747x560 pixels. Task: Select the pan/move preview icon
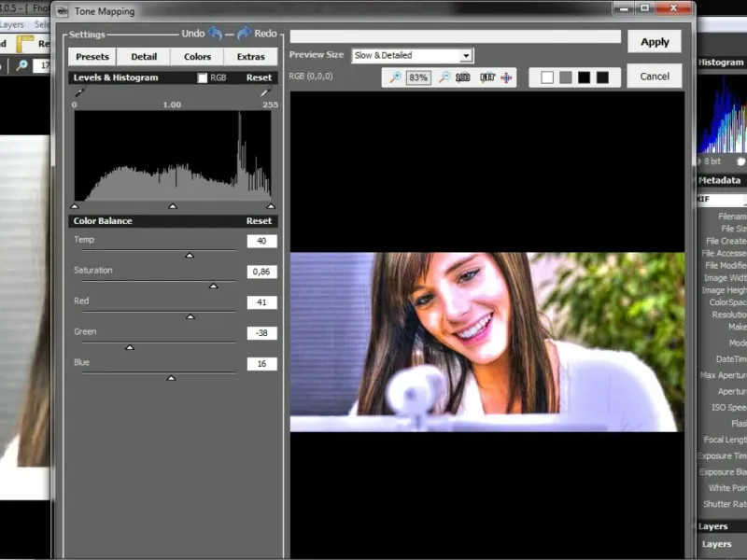click(507, 77)
